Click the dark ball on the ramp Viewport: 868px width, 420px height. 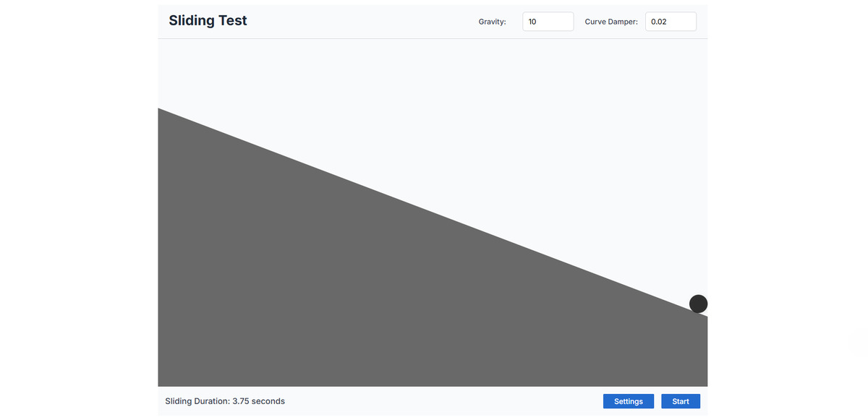pos(698,304)
